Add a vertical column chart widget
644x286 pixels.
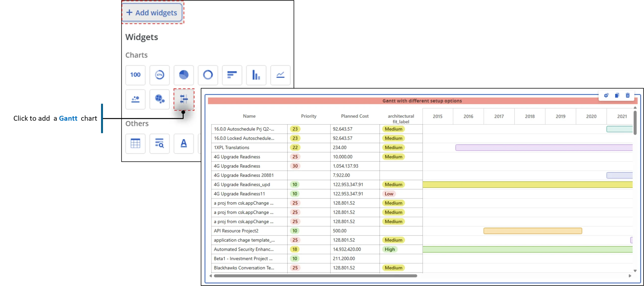pyautogui.click(x=256, y=75)
